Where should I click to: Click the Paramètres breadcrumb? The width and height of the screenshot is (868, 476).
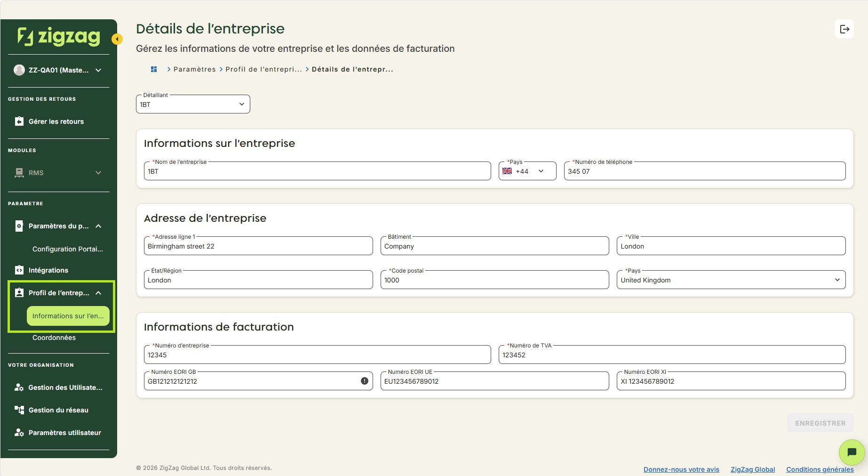click(x=195, y=69)
